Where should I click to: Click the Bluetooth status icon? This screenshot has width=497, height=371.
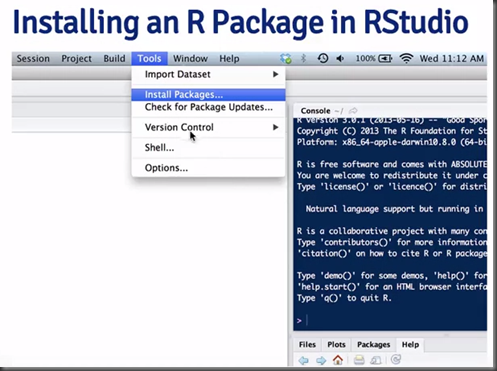click(x=303, y=59)
